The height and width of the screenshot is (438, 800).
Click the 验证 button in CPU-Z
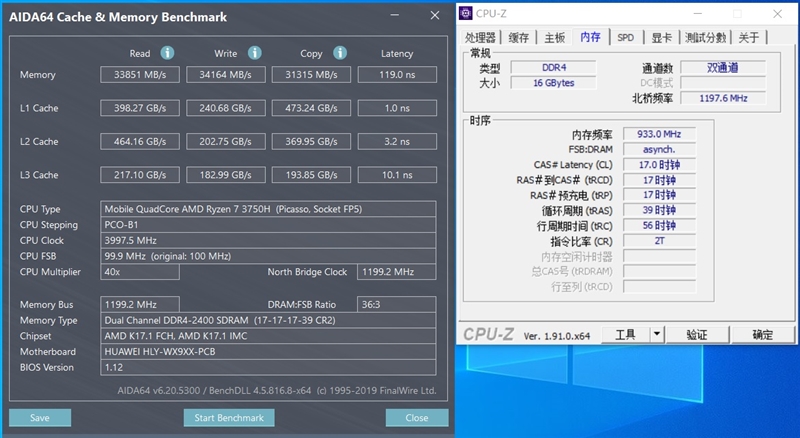tap(697, 334)
